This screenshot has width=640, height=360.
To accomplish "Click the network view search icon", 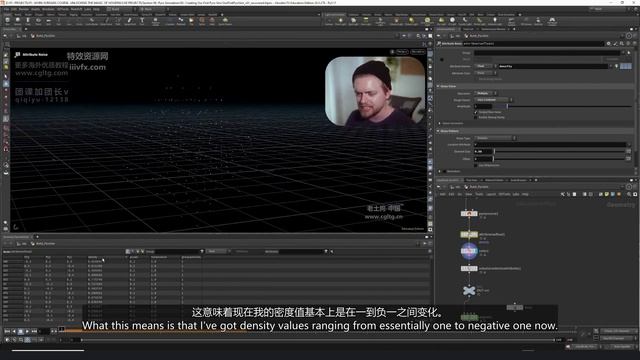I will point(629,194).
